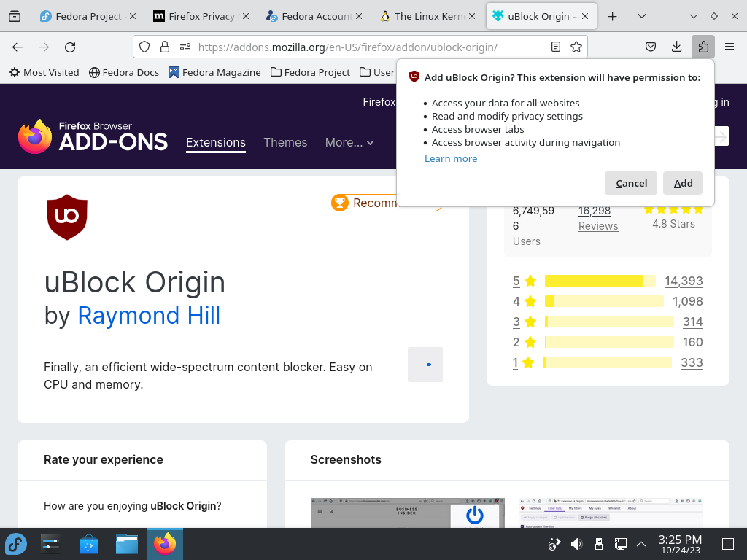Expand the list all tabs dropdown
Viewport: 747px width, 560px height.
pos(642,16)
